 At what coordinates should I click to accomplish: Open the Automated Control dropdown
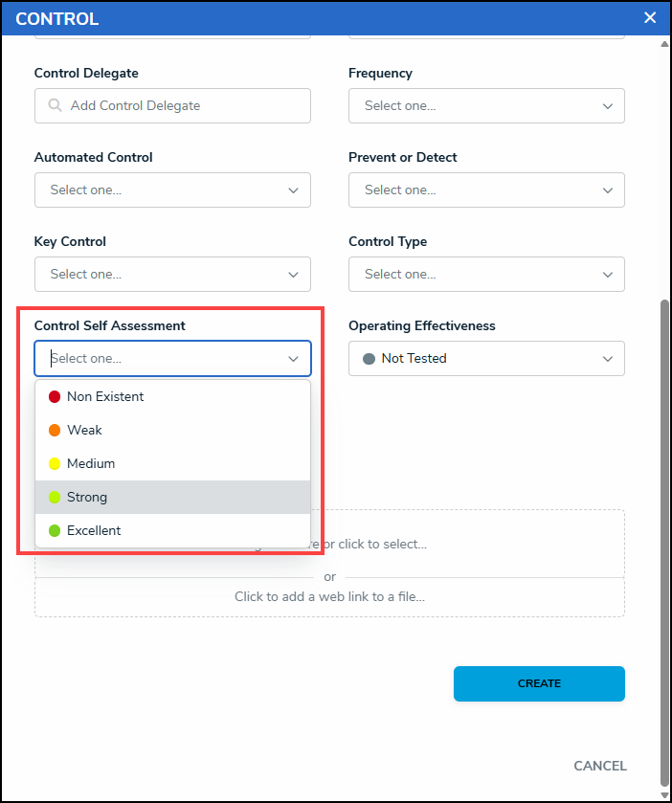[172, 190]
